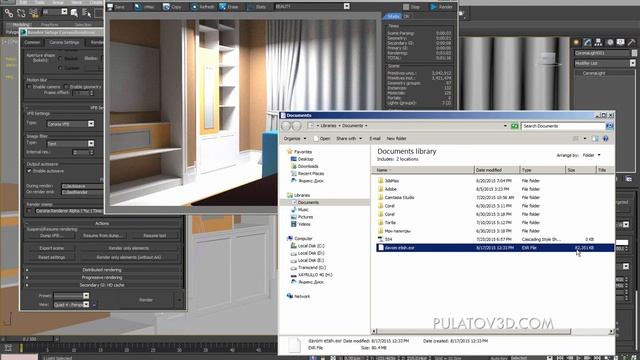Click the Search Documents field
The width and height of the screenshot is (640, 360).
[563, 126]
